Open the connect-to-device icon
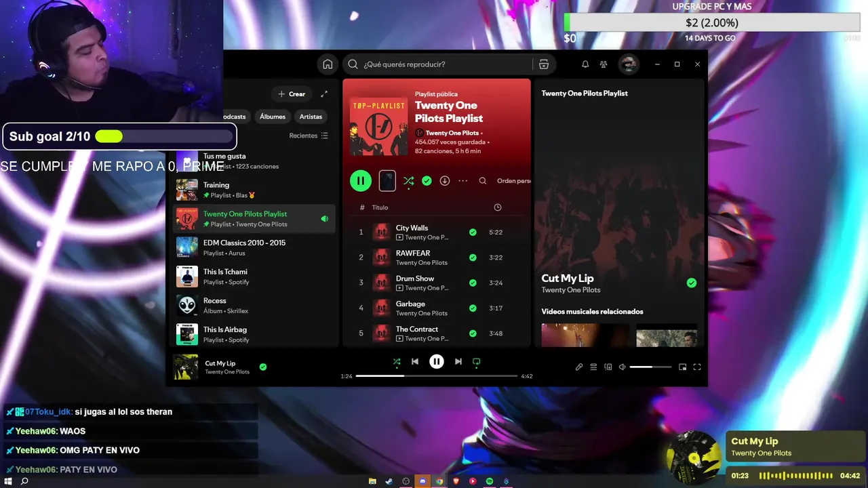The width and height of the screenshot is (868, 488). click(x=608, y=367)
